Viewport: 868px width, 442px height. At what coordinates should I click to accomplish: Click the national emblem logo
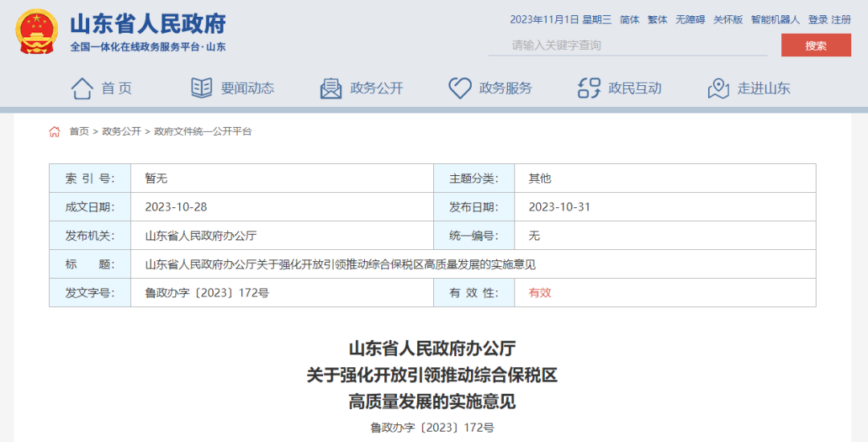[x=36, y=32]
